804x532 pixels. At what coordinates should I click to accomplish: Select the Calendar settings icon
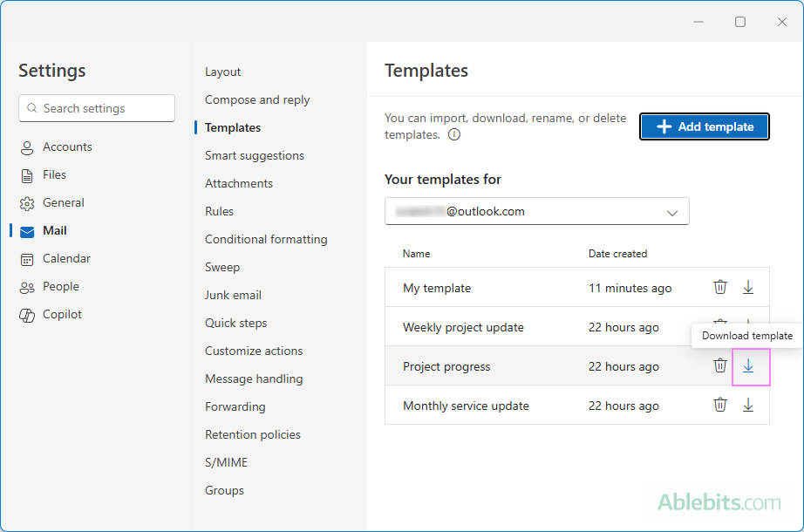point(27,258)
